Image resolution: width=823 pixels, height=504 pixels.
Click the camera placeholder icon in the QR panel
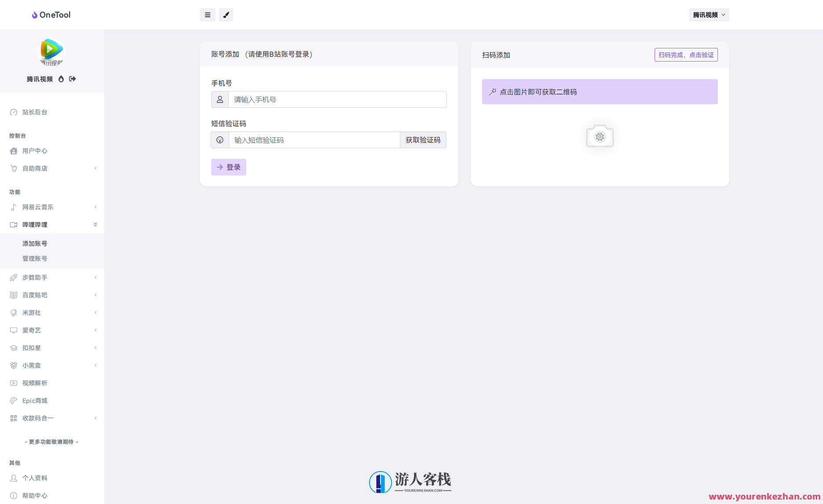click(600, 136)
